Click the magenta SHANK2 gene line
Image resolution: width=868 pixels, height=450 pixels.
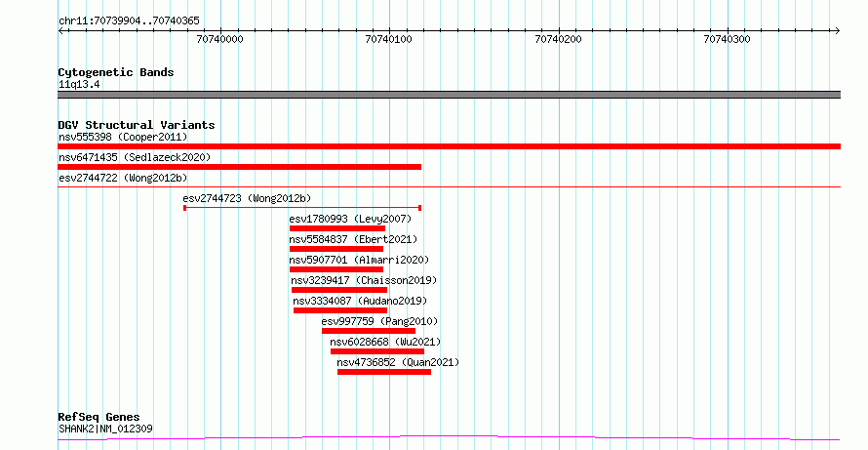(449, 438)
